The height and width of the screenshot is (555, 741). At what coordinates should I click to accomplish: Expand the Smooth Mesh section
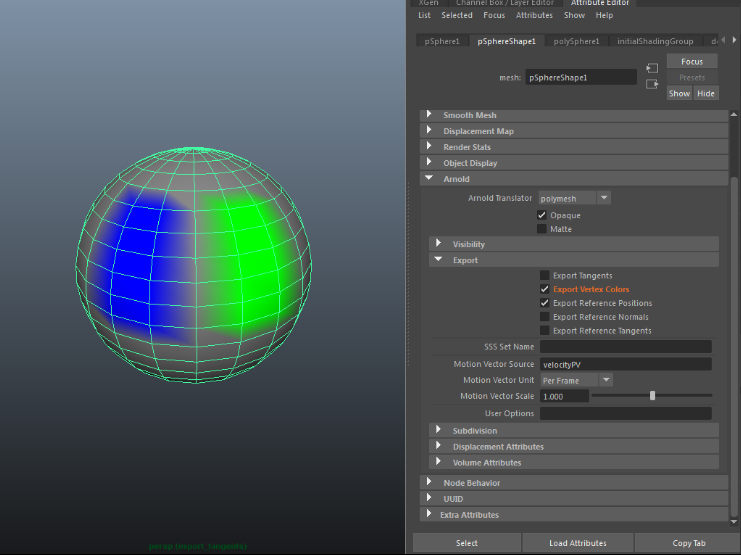470,115
